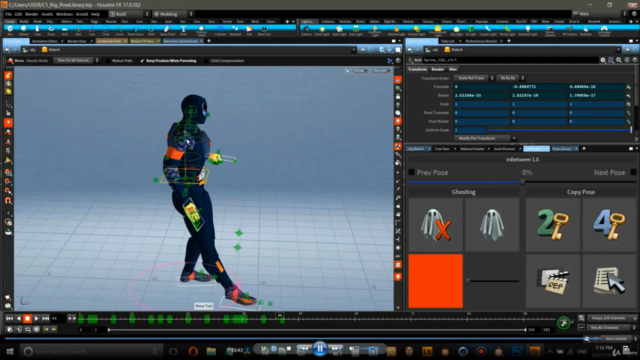Open the Modeling radial menu dropdown
The width and height of the screenshot is (640, 360).
point(172,14)
